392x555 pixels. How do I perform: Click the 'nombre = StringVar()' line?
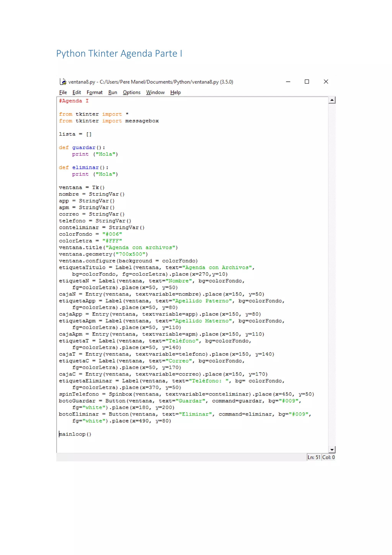tap(92, 194)
